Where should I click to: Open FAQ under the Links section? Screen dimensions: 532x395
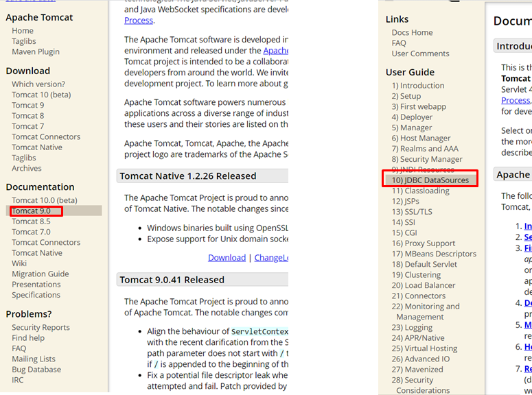[x=399, y=43]
